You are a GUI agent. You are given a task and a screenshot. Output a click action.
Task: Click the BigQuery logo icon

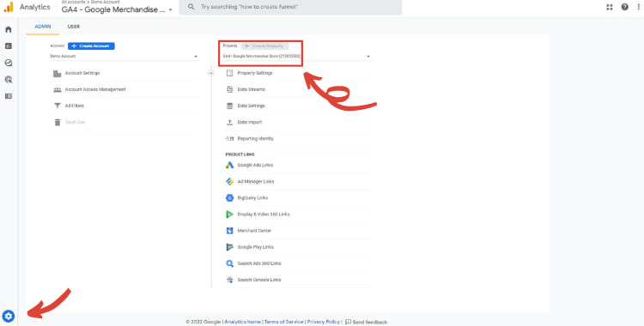229,198
